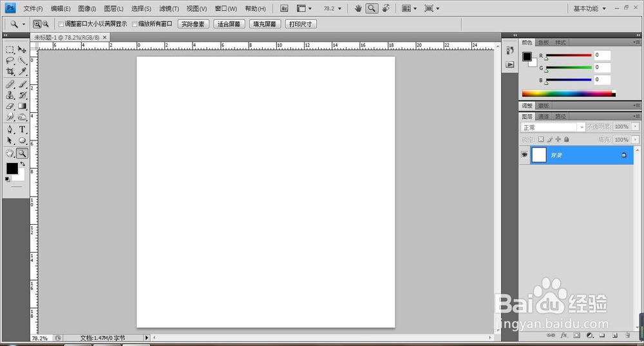Viewport: 644px width, 346px height.
Task: Toggle lock position
Action: pos(558,139)
